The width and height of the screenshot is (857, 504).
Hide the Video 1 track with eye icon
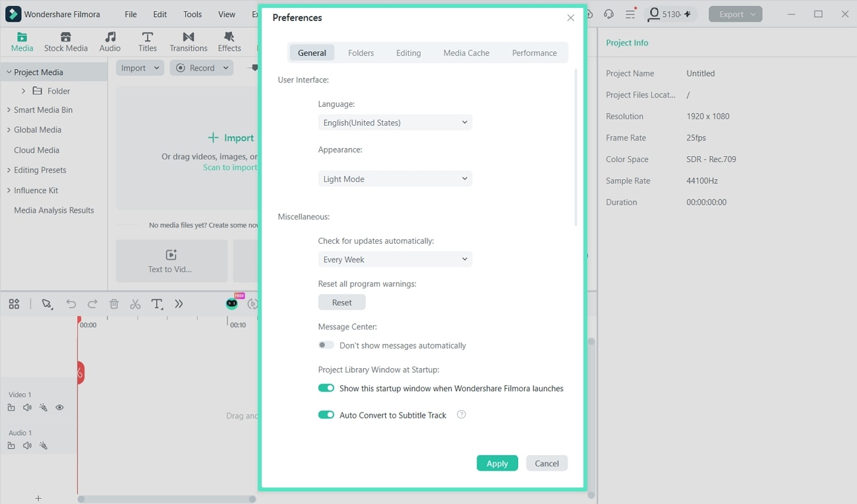click(x=59, y=408)
